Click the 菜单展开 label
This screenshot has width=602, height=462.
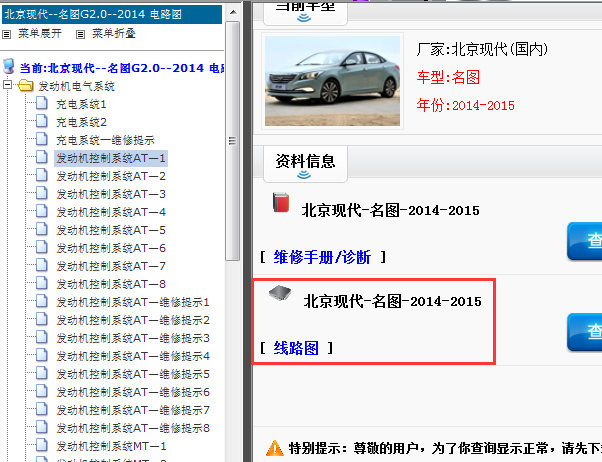[x=40, y=34]
